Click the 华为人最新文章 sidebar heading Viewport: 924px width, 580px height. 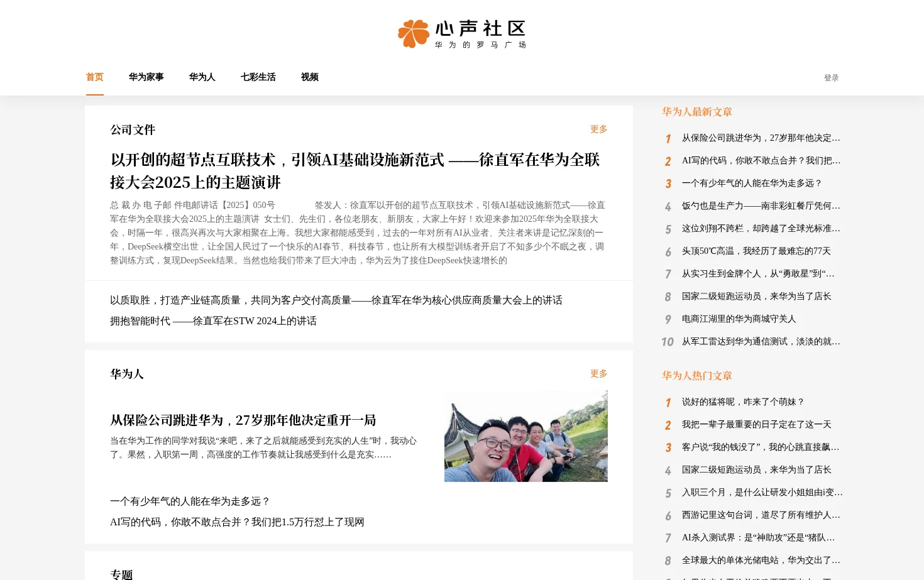(697, 112)
